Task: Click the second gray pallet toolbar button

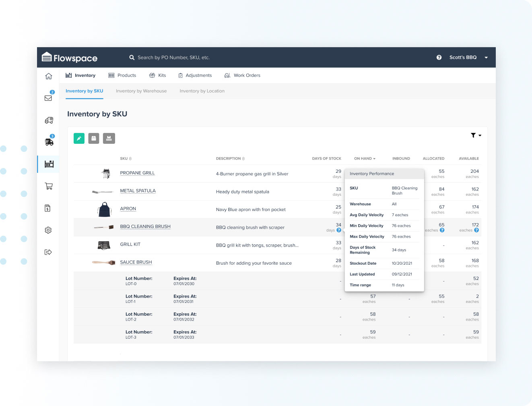Action: point(109,138)
